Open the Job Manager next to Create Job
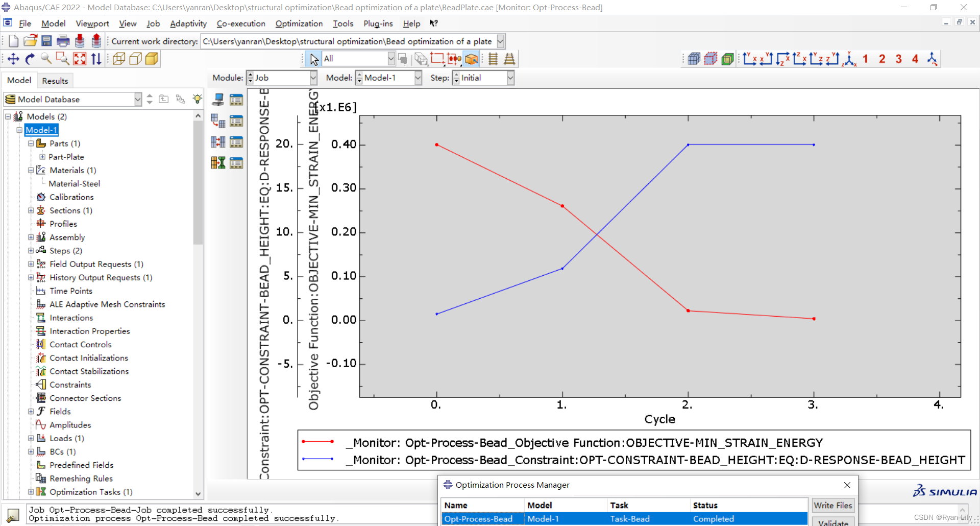This screenshot has width=980, height=526. coord(236,100)
